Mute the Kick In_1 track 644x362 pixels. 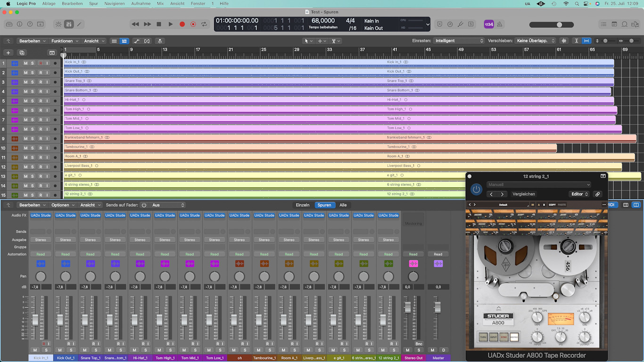pos(25,63)
